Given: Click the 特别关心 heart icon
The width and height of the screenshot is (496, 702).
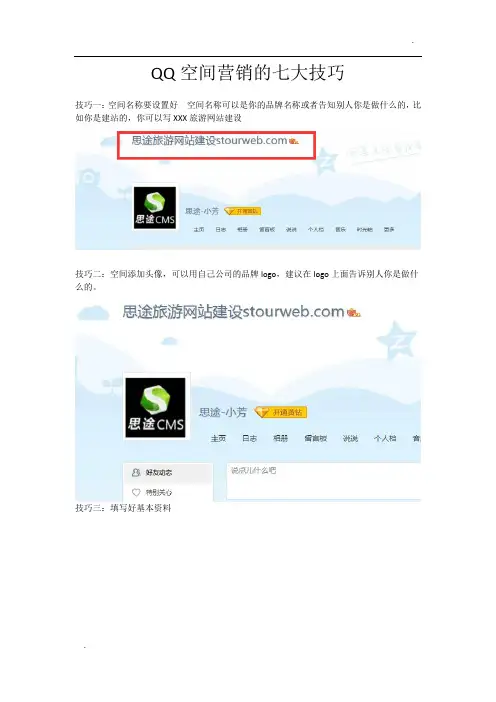Looking at the screenshot, I should [136, 492].
